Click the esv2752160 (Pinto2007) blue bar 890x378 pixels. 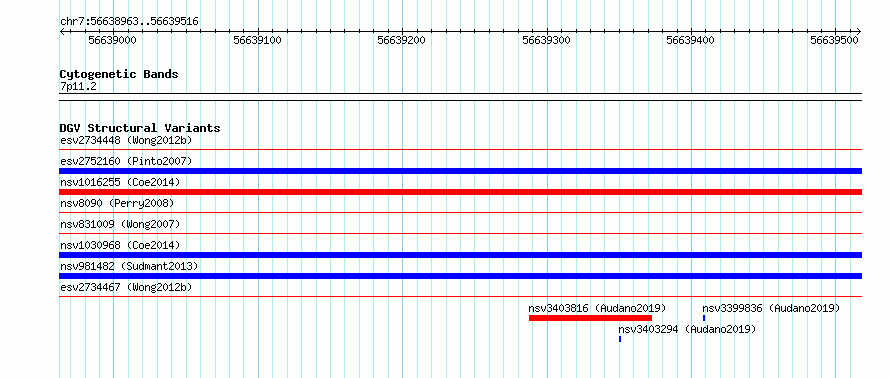click(x=460, y=171)
